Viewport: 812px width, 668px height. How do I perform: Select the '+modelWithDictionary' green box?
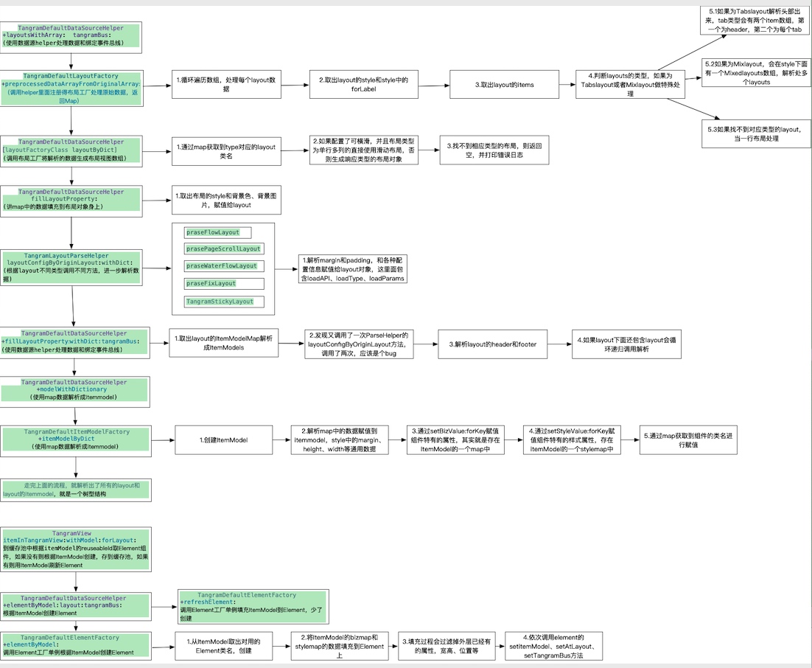(74, 392)
